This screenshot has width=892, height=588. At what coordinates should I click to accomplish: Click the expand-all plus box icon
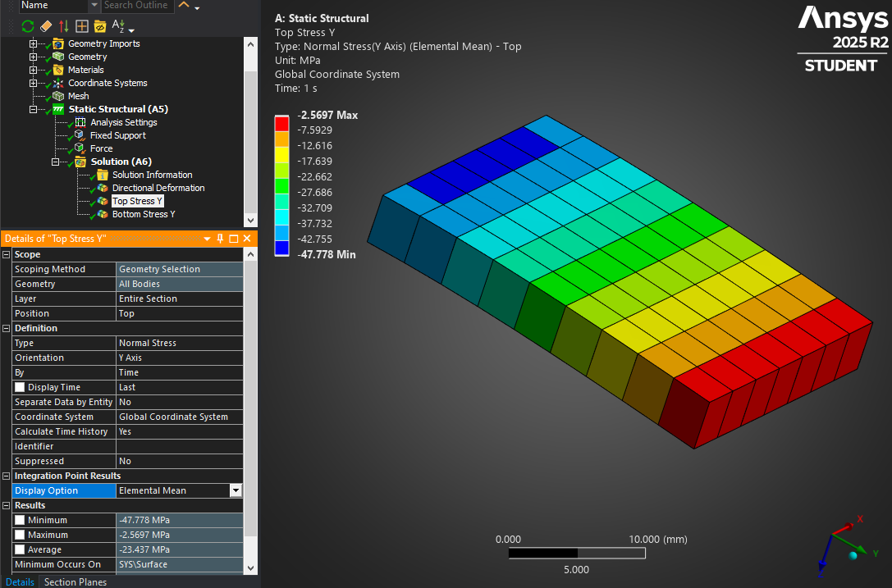(81, 26)
